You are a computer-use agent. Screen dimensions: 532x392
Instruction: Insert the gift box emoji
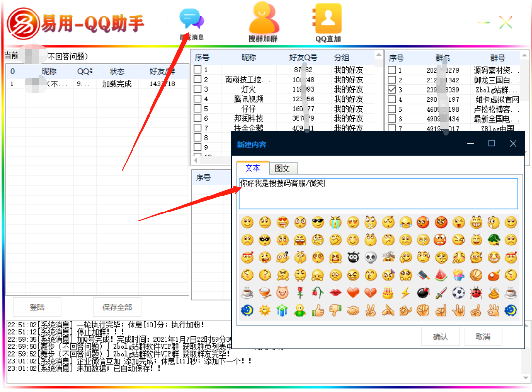(283, 310)
